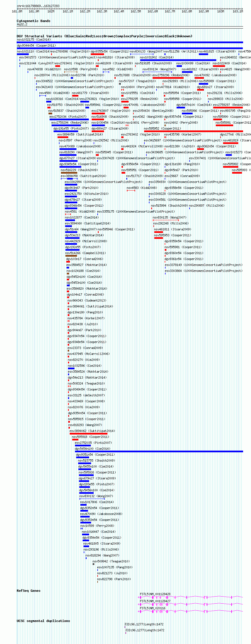The width and height of the screenshot is (251, 644).
Task: Click the nsv830135 (Wong2007) label
Action: pyautogui.click(x=169, y=217)
